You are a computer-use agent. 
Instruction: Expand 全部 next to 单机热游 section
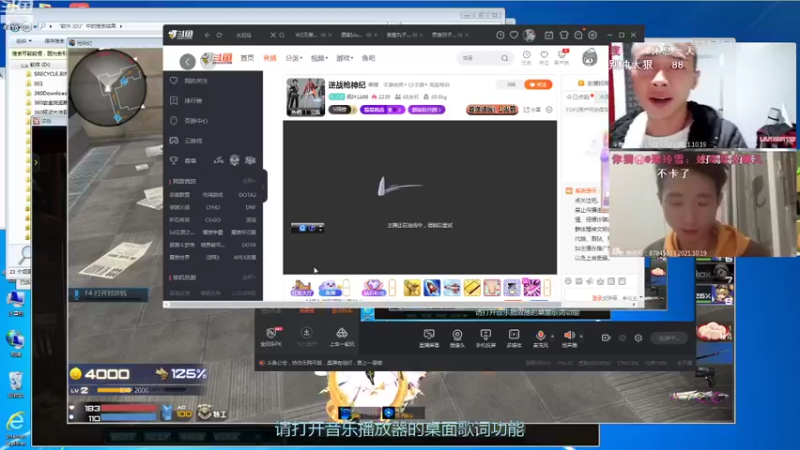248,278
